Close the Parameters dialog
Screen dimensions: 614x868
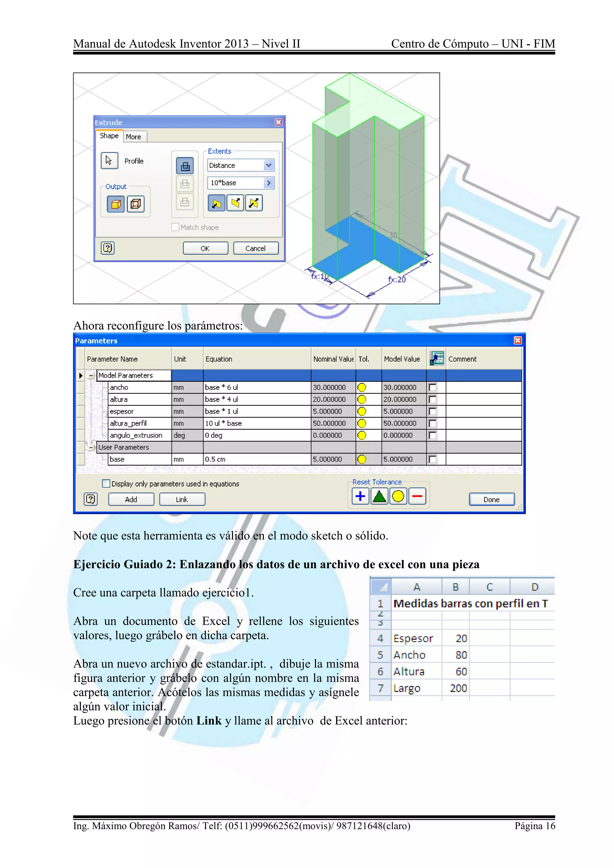coord(518,340)
